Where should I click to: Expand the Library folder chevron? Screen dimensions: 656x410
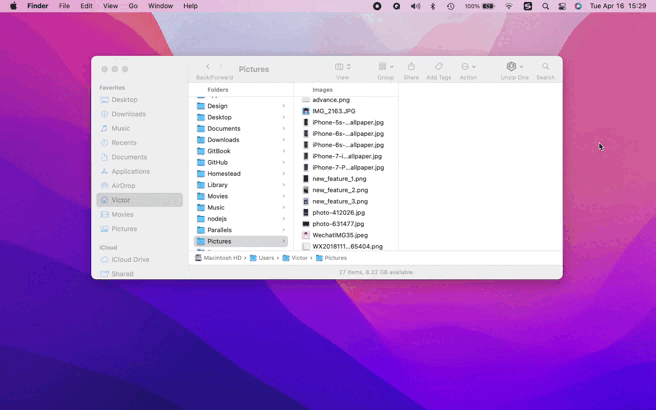pos(284,185)
